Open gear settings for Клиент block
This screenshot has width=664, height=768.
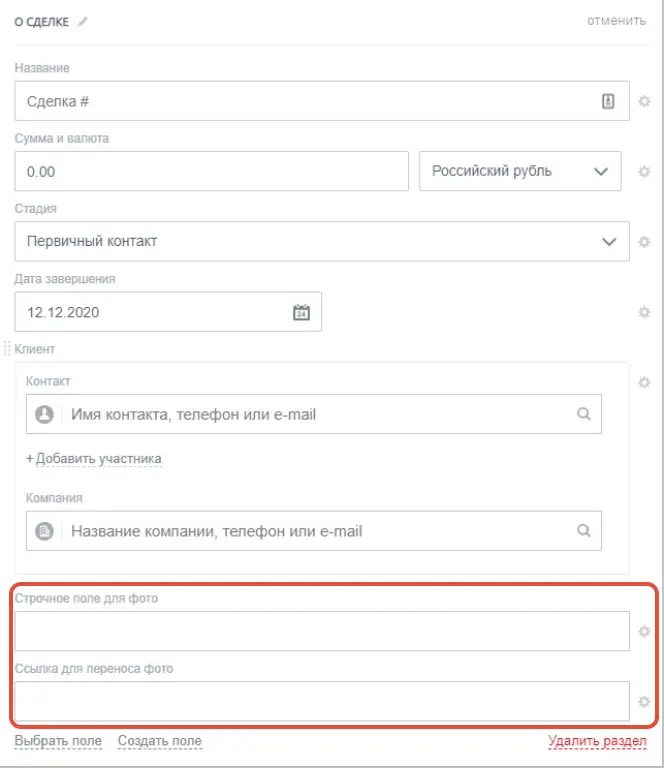click(644, 383)
